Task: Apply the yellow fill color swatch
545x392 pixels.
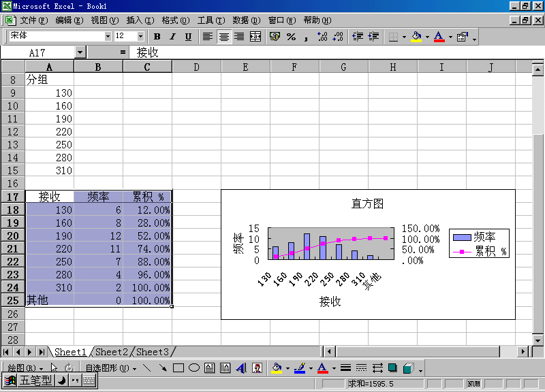Action: click(416, 37)
